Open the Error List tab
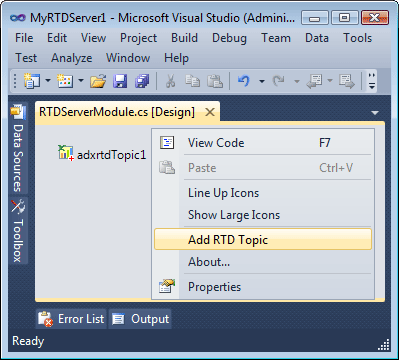This screenshot has width=399, height=360. click(71, 319)
